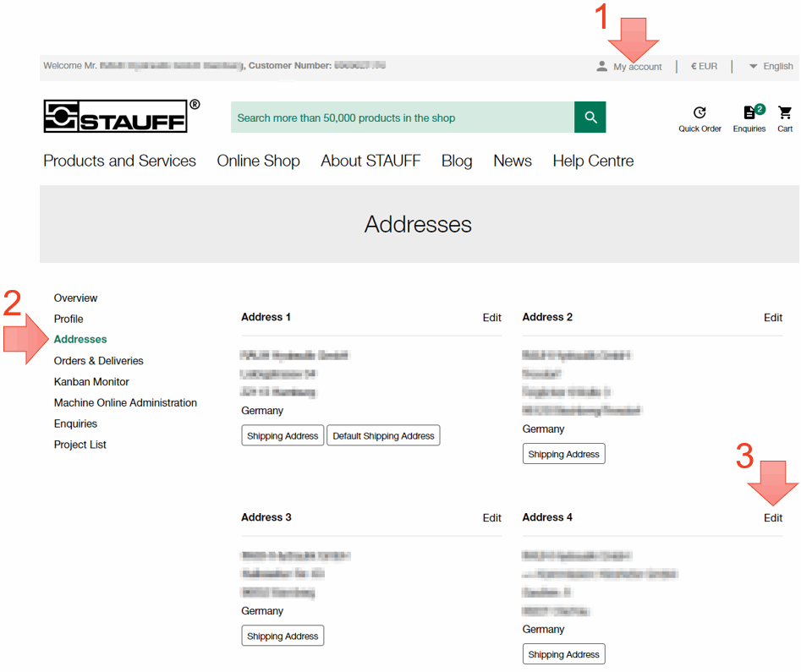Viewport: 801px width, 672px height.
Task: Open Products and Services menu
Action: 119,161
